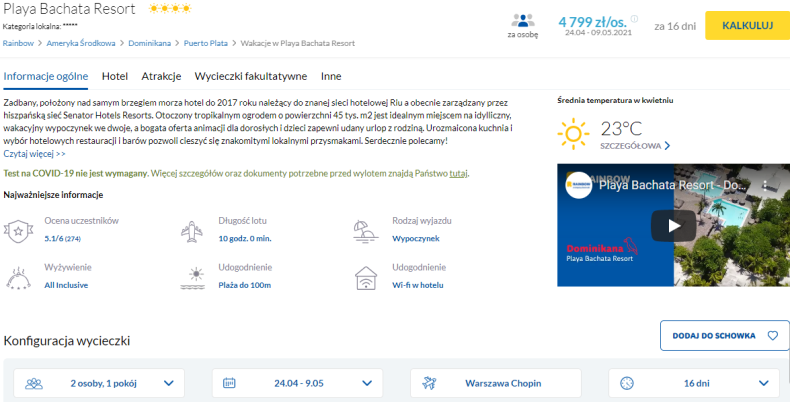Viewport: 790px width, 402px height.
Task: Select the Informacje ogólne tab
Action: click(46, 76)
